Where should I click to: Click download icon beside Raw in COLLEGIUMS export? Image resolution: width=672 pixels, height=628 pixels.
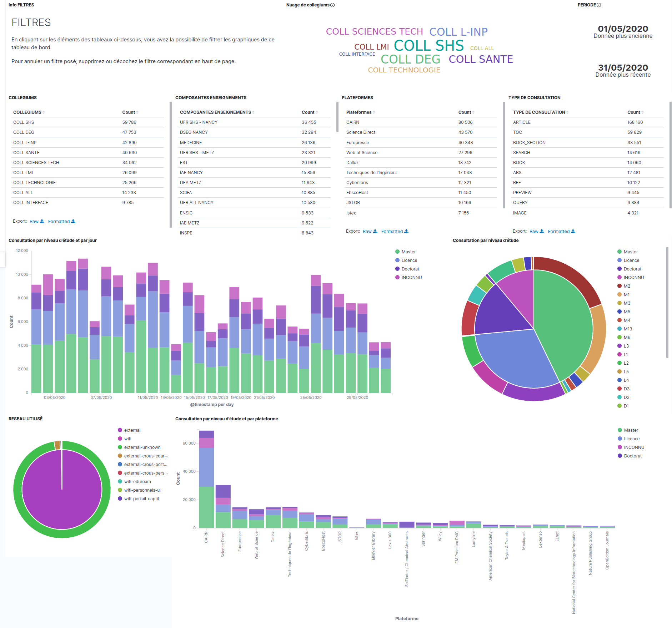point(42,221)
